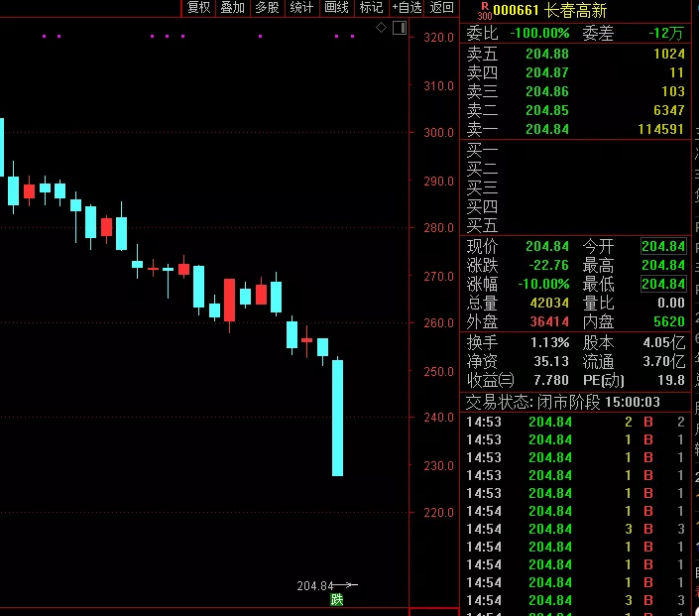Click stock code 000661
The width and height of the screenshot is (699, 616).
[x=517, y=10]
